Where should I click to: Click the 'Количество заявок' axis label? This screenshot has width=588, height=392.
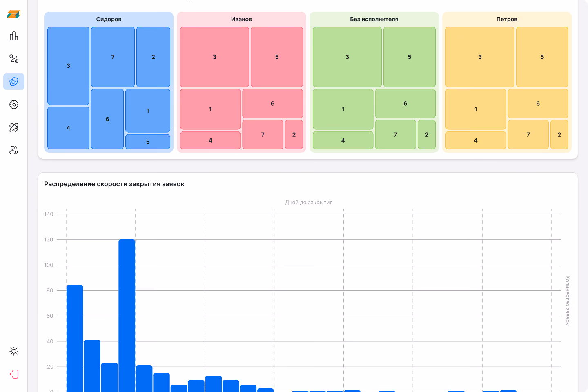(x=568, y=301)
